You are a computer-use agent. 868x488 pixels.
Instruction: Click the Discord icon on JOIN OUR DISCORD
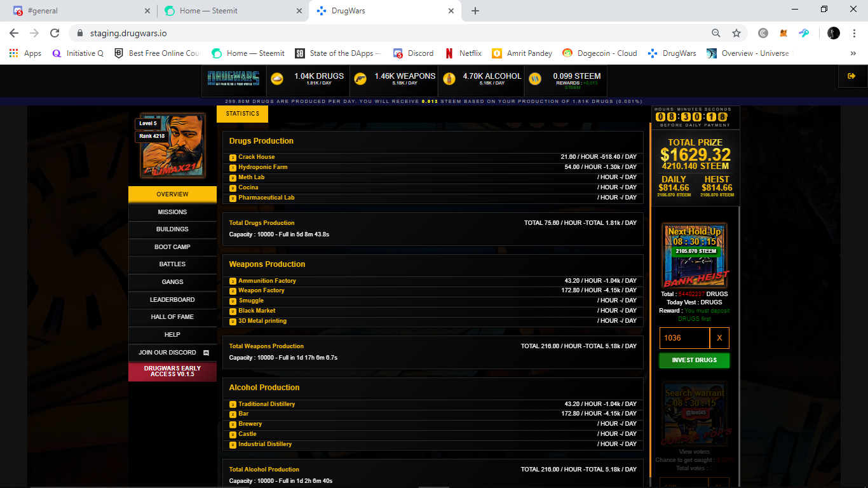206,352
